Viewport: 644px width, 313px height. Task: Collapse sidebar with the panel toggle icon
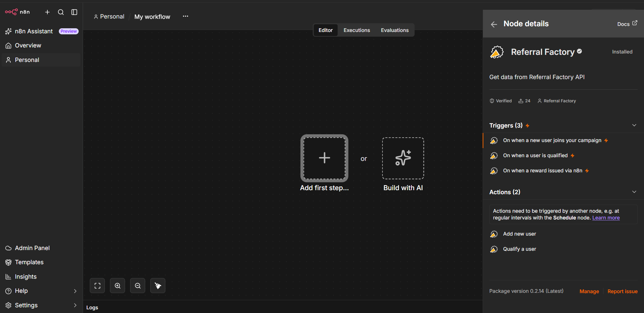pos(74,12)
